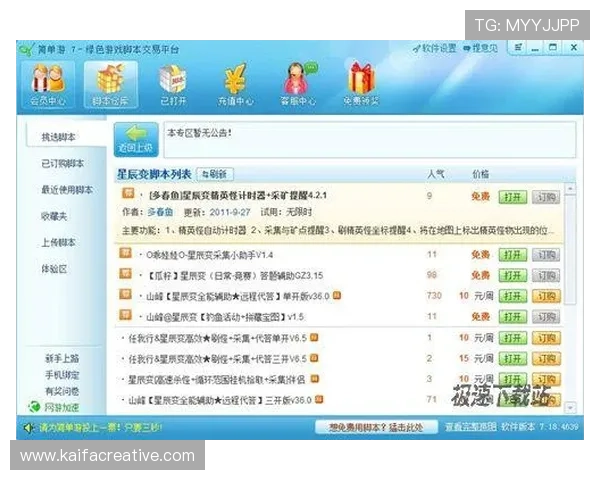Open the 充值中心 recharge yen icon
Screen dimensions: 600x480
pyautogui.click(x=235, y=84)
